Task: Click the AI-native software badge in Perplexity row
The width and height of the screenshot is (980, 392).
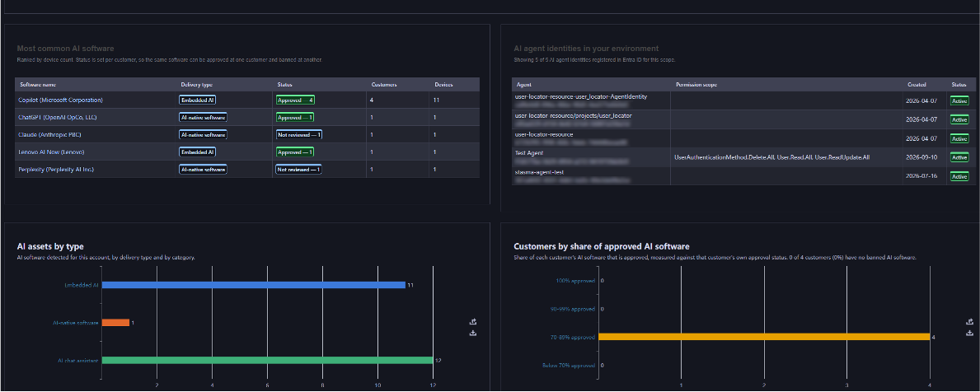Action: point(203,169)
